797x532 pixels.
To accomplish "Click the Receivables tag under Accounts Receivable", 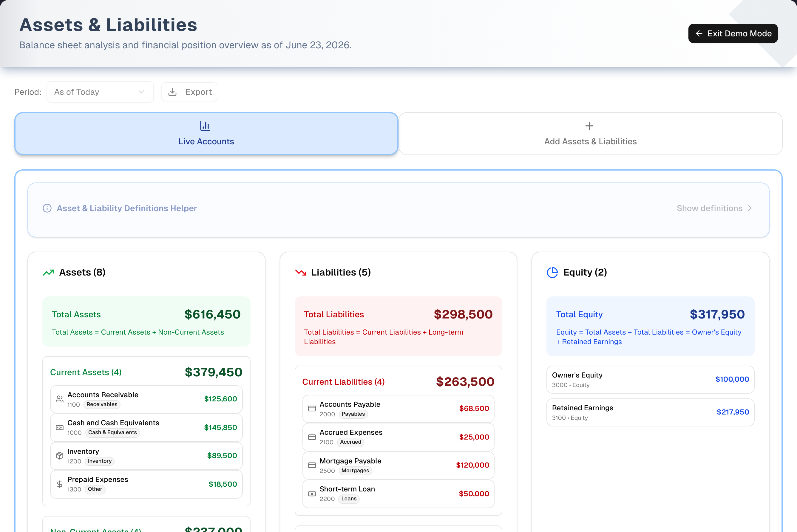I will [102, 404].
